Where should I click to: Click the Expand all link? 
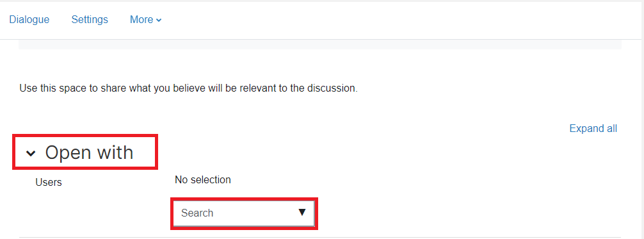point(593,128)
